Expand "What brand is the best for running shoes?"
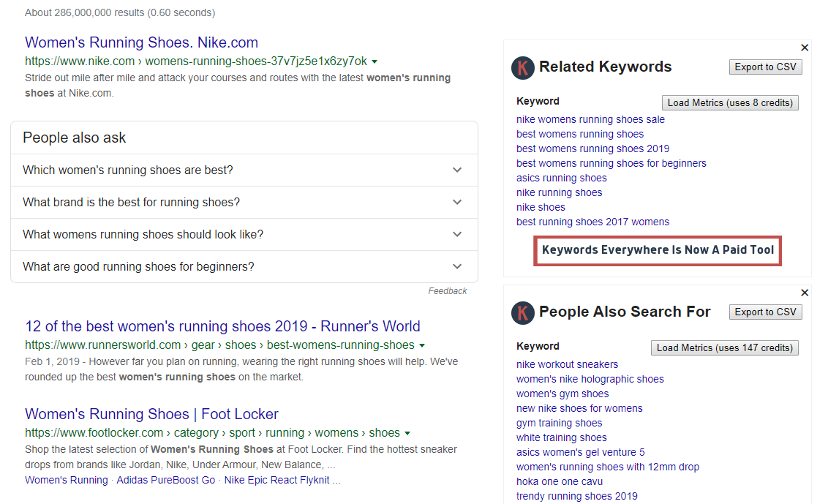Screen dimensions: 828x504 click(x=456, y=202)
